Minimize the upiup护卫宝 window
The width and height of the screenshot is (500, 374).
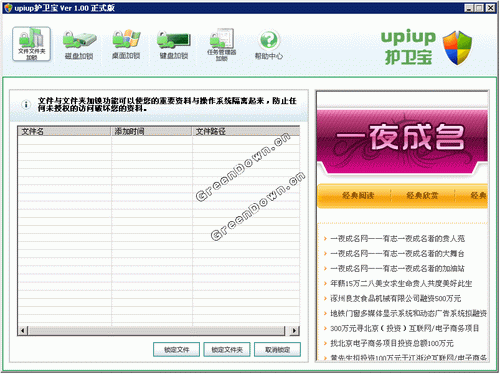coord(469,8)
